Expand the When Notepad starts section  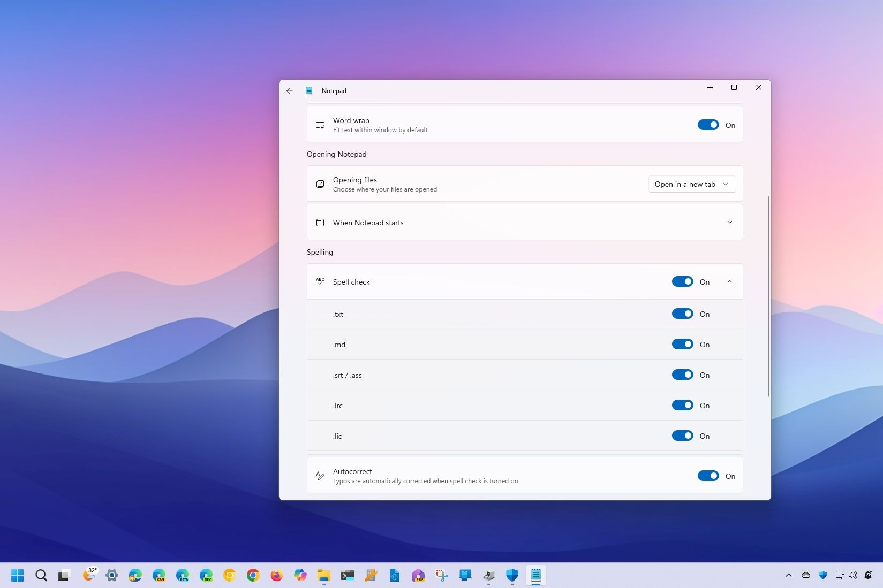click(729, 222)
